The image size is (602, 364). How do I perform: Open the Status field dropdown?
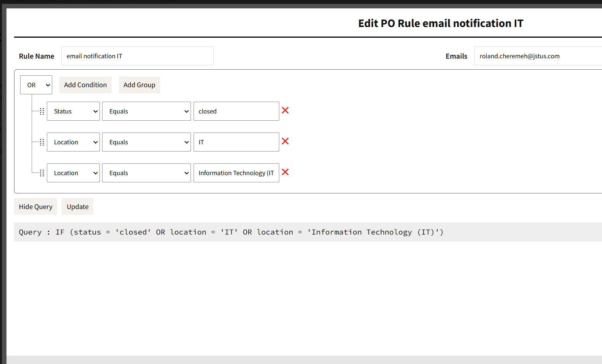click(x=73, y=111)
